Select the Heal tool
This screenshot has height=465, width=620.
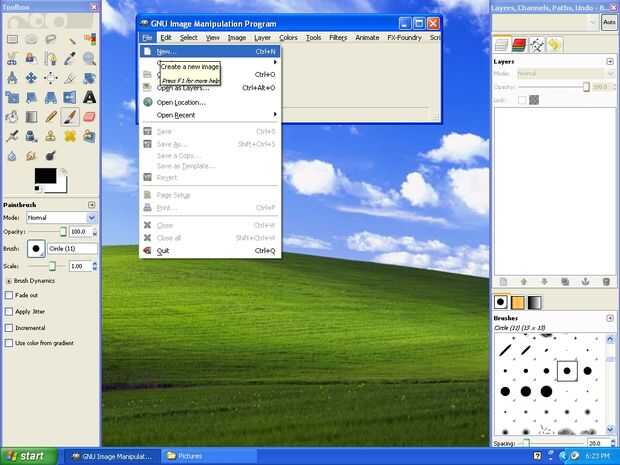pos(70,136)
